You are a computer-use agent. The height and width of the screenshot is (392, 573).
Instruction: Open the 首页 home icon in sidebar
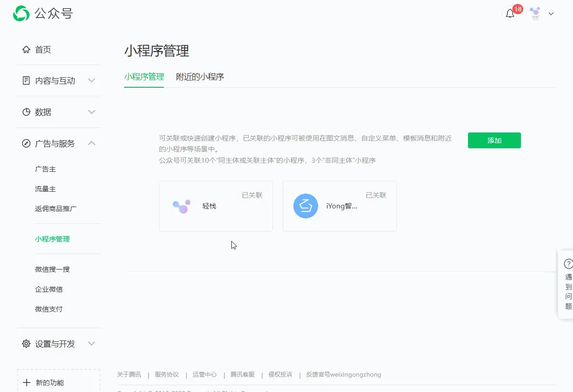26,49
